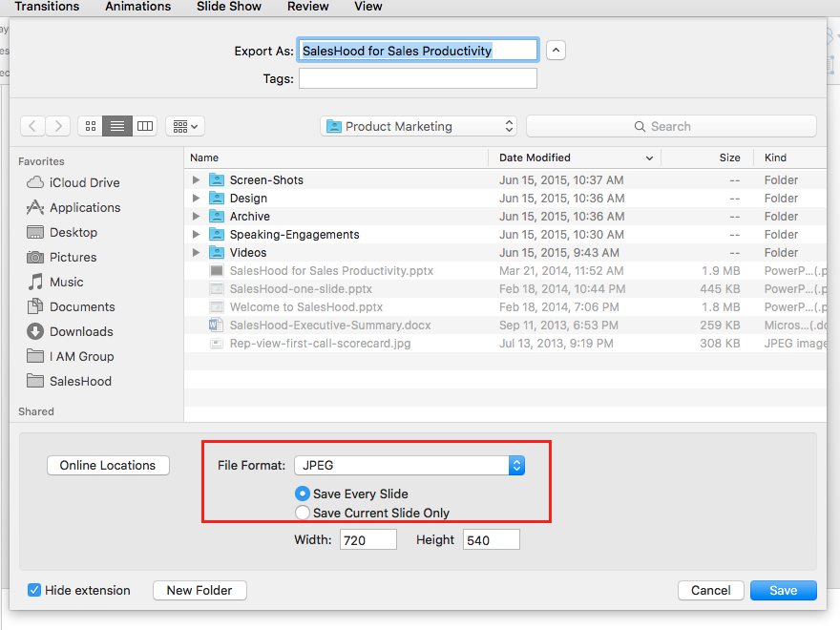
Task: Open the Product Marketing location dropdown
Action: tap(418, 126)
